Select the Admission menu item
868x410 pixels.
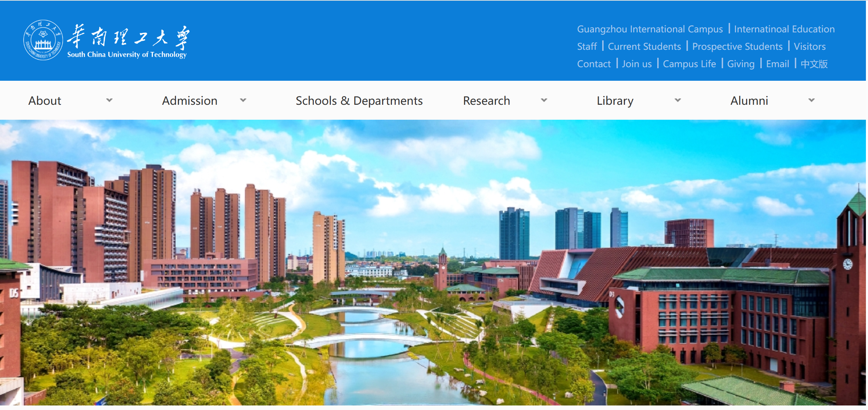click(x=189, y=101)
